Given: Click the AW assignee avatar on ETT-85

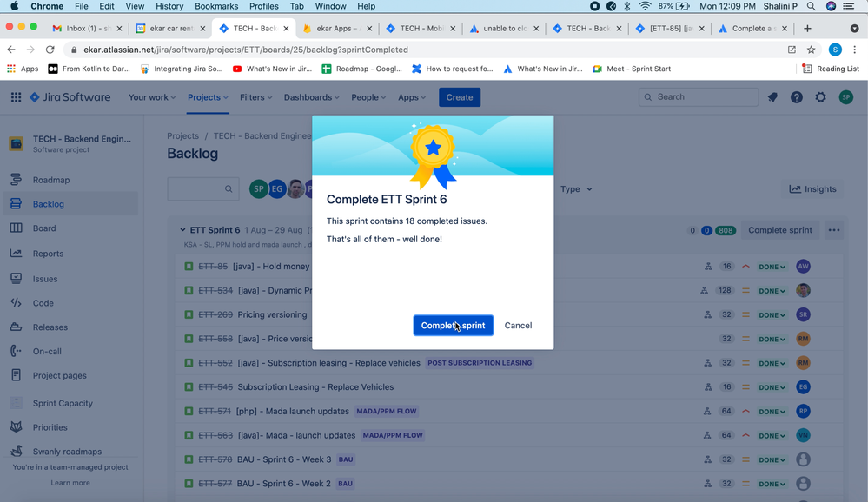Looking at the screenshot, I should tap(803, 267).
